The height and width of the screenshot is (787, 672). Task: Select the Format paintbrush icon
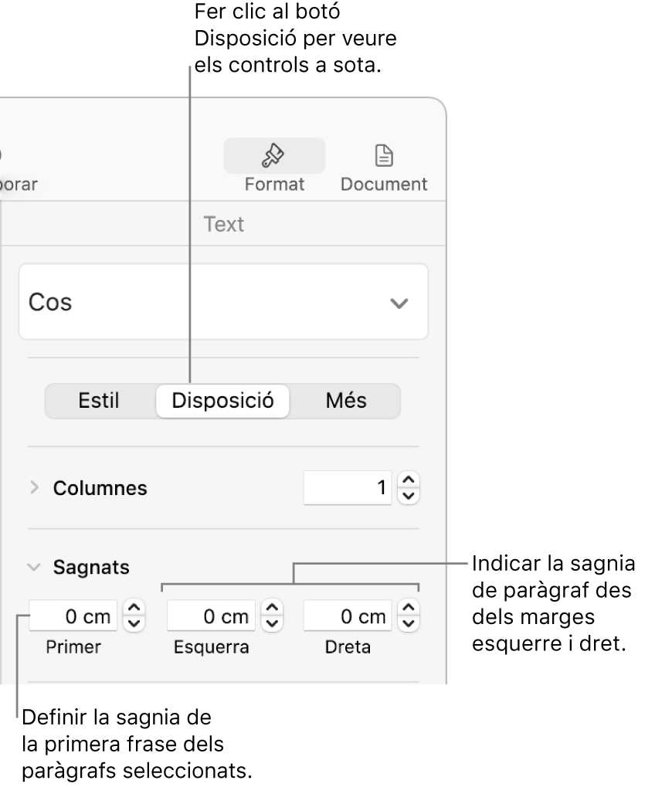(x=274, y=155)
